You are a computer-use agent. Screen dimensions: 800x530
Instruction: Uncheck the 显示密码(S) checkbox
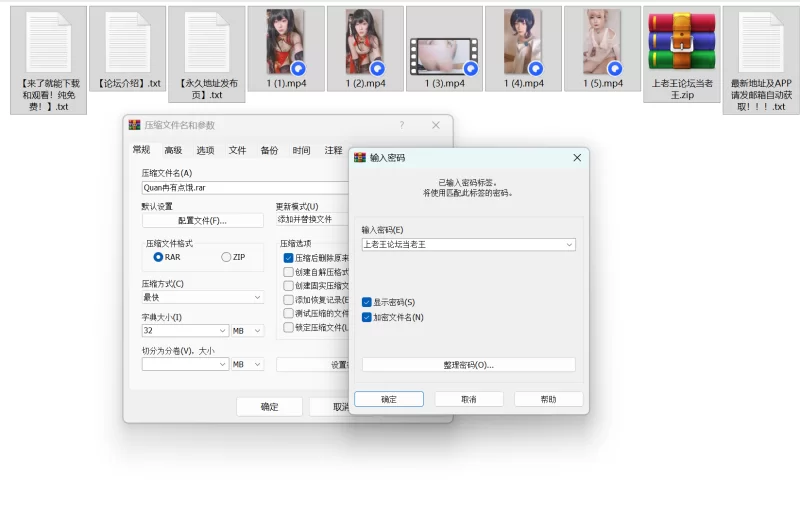tap(367, 302)
